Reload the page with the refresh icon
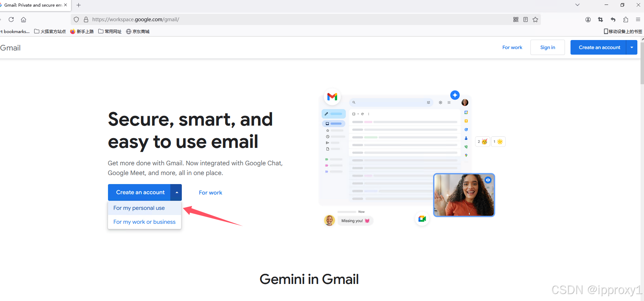644x301 pixels. [x=11, y=19]
